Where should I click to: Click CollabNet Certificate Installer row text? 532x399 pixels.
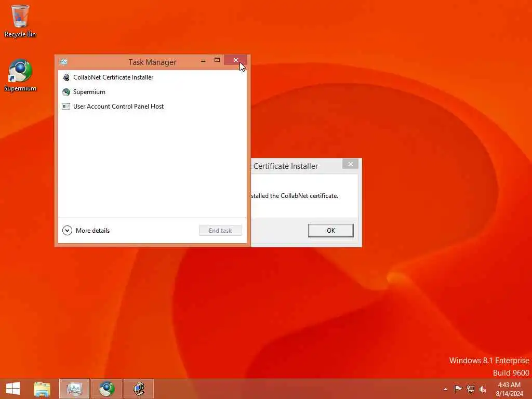click(x=113, y=77)
